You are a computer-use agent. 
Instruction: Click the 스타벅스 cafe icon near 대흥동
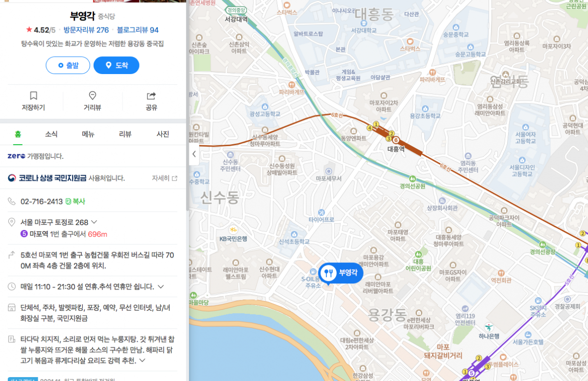coord(410,41)
